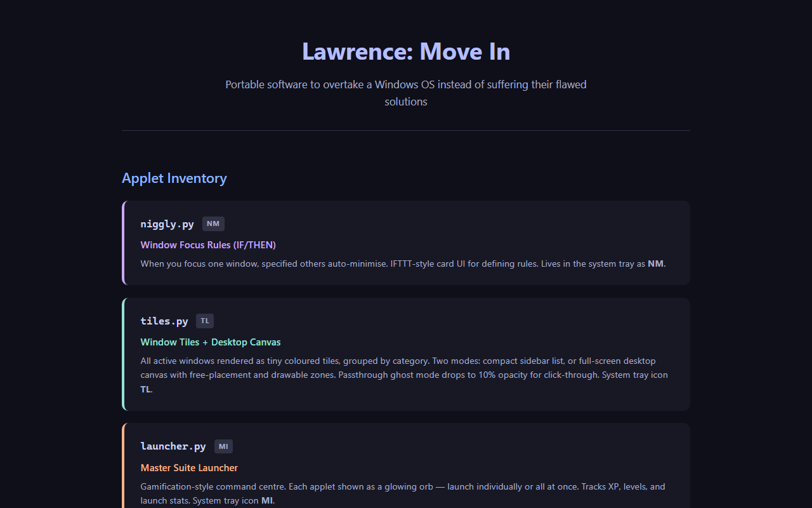Click the TL badge beside tiles.py

pyautogui.click(x=204, y=321)
